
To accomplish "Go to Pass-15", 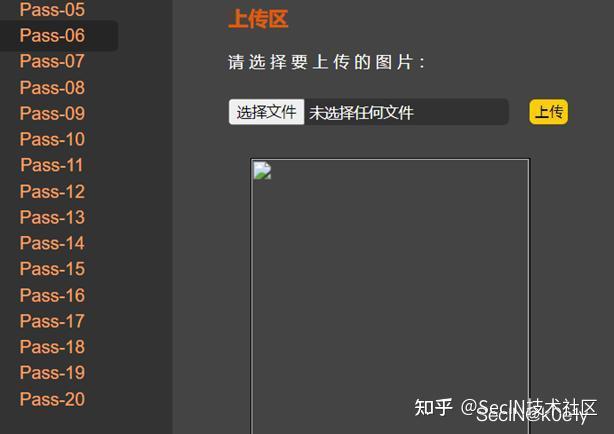I will pyautogui.click(x=52, y=269).
